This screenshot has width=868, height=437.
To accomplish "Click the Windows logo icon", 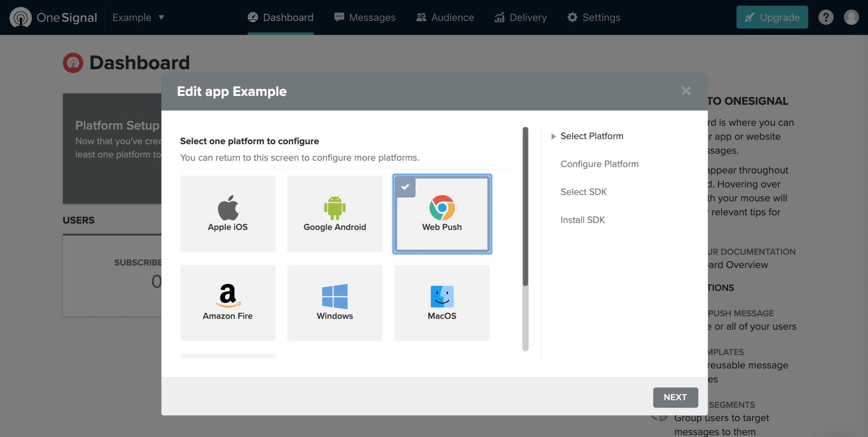I will (335, 296).
